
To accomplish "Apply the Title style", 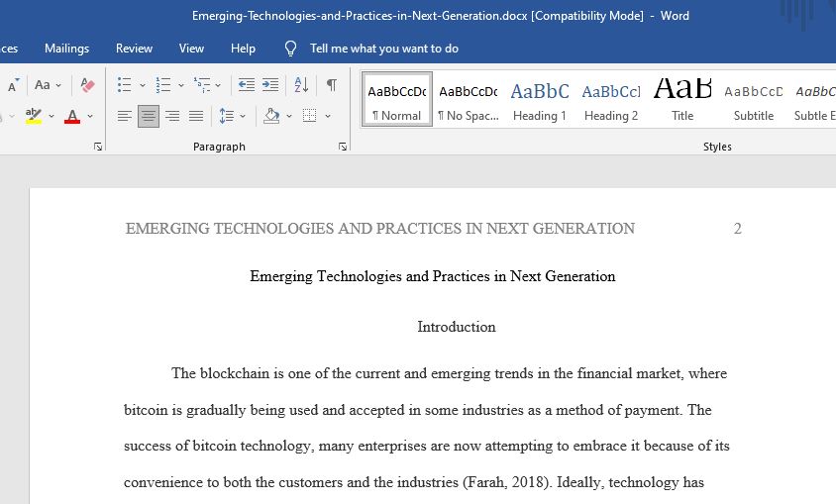I will [682, 99].
